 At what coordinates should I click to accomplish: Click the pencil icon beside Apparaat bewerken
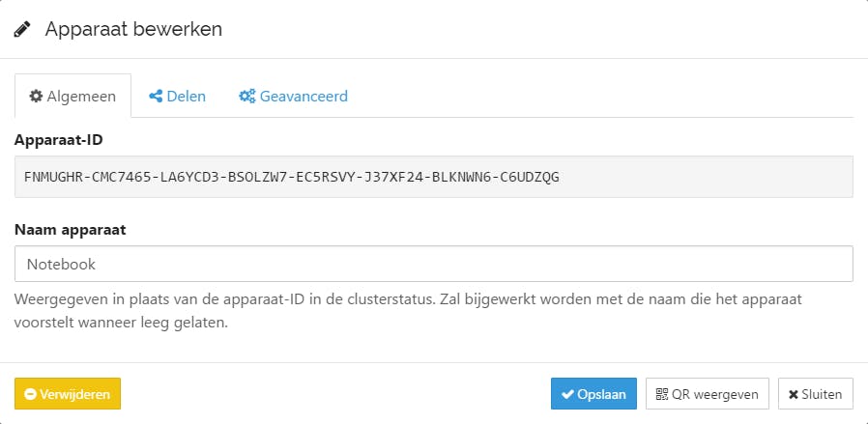click(x=22, y=30)
